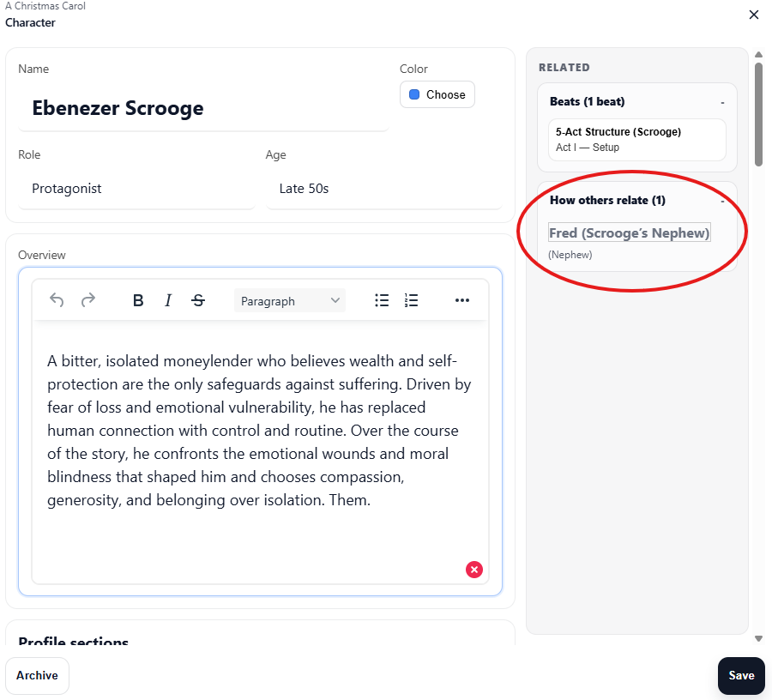Click the undo arrow in editor toolbar
Image resolution: width=772 pixels, height=700 pixels.
57,300
